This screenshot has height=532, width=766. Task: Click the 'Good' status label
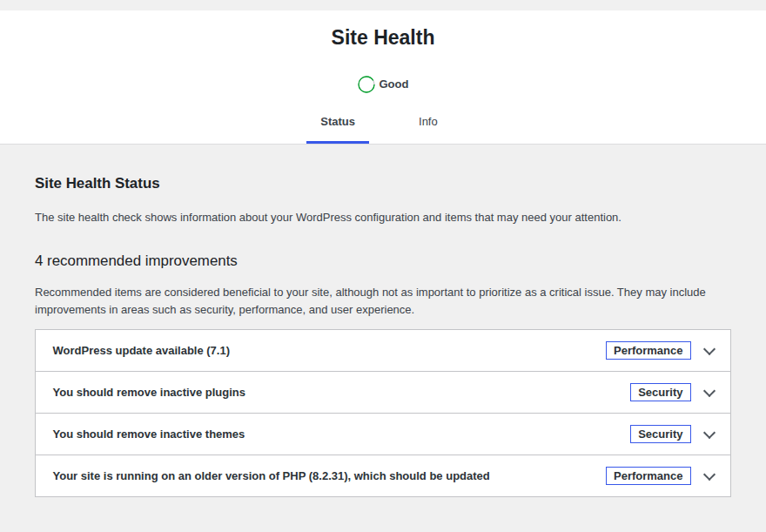coord(393,84)
